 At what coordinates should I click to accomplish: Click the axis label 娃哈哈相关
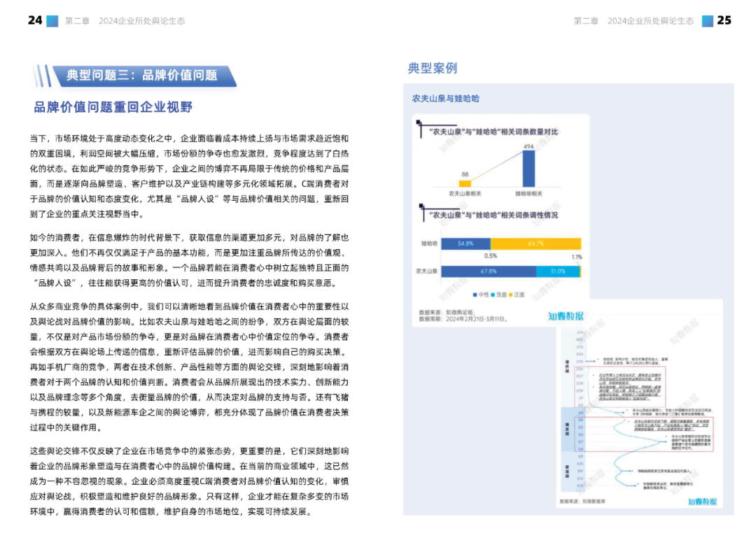(528, 194)
